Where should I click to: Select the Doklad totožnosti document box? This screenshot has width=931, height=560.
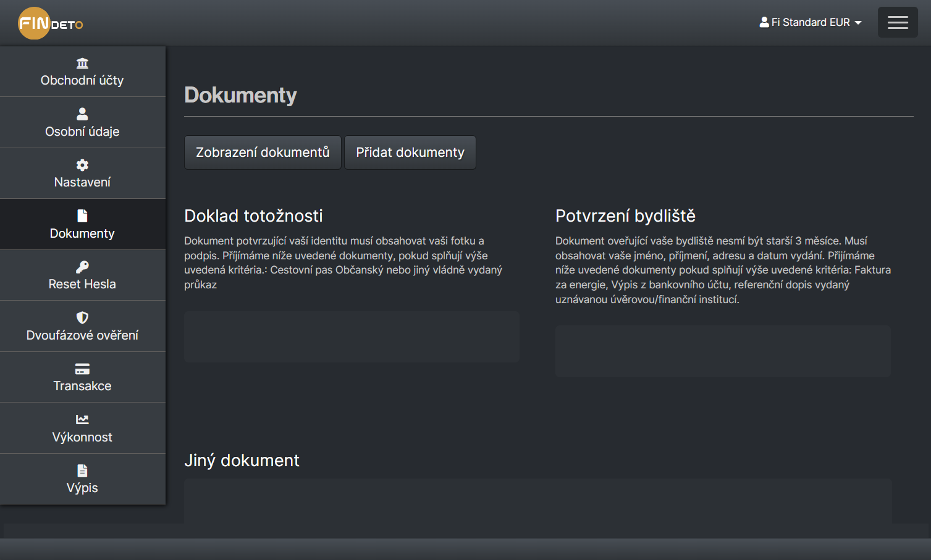point(352,336)
